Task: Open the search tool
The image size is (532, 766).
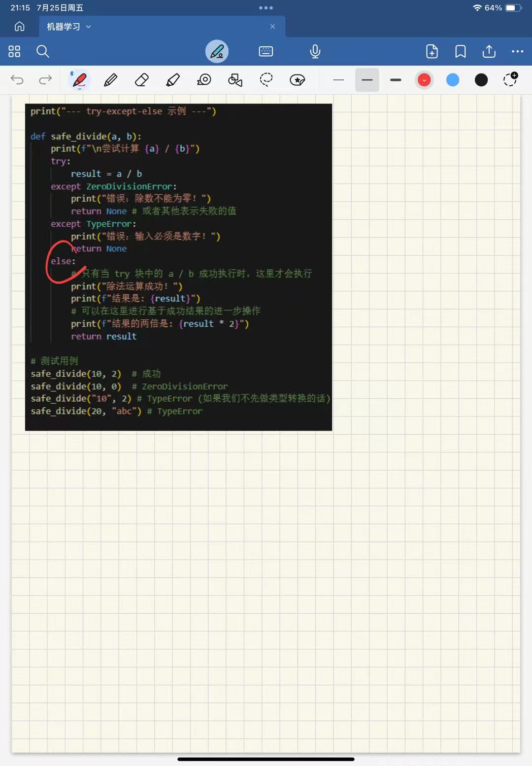Action: coord(43,51)
